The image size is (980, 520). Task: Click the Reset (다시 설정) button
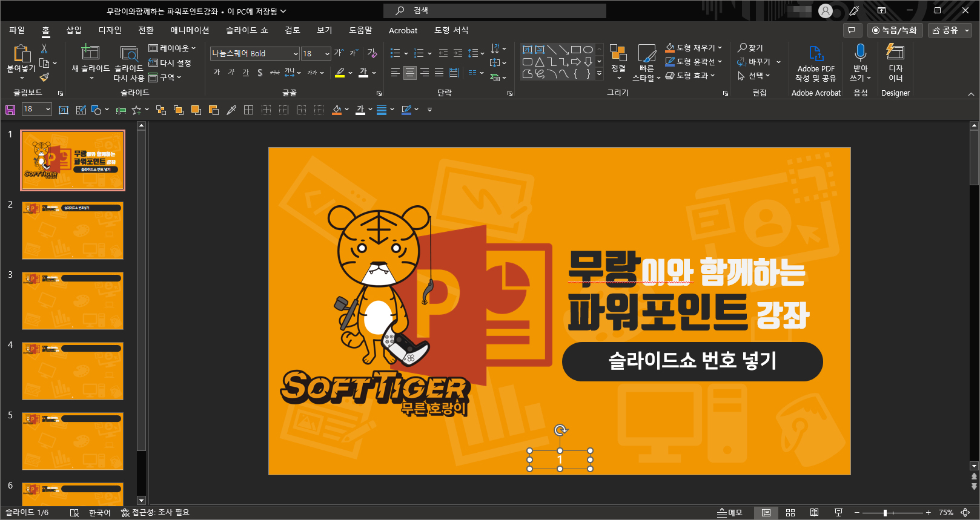coord(170,63)
